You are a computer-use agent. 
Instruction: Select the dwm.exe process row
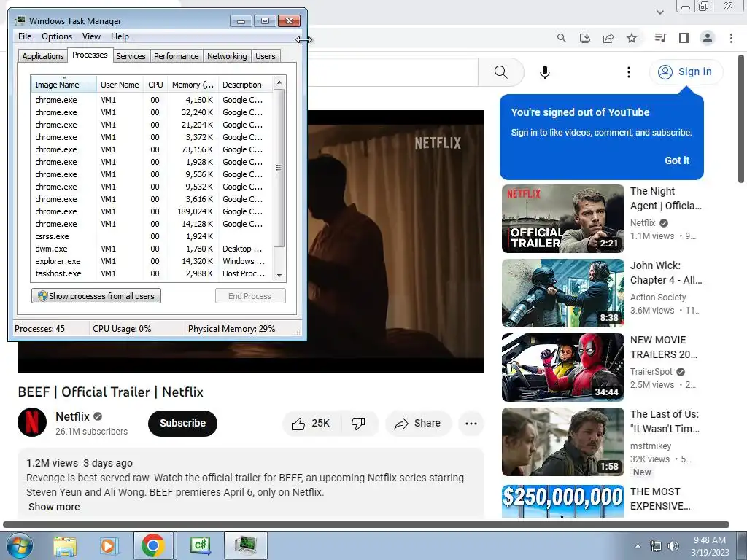[x=152, y=249]
